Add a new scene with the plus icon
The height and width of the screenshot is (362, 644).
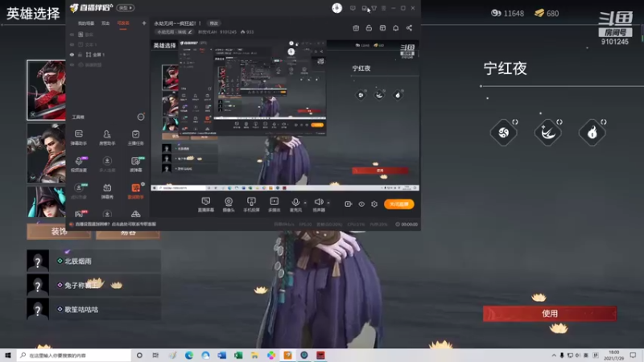click(144, 23)
